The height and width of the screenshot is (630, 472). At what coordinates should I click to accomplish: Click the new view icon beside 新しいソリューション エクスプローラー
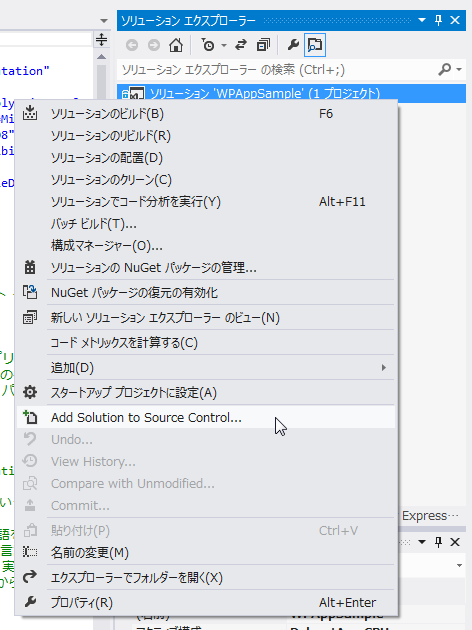pos(30,317)
